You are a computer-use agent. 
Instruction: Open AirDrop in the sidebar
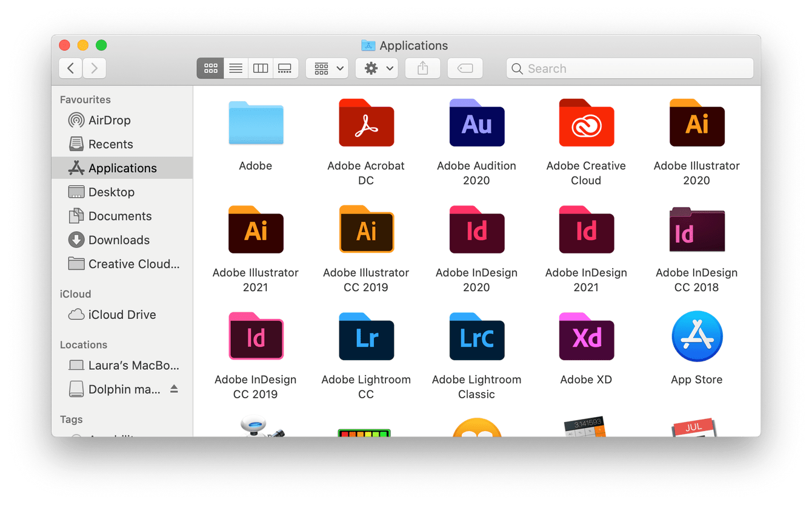[122, 120]
